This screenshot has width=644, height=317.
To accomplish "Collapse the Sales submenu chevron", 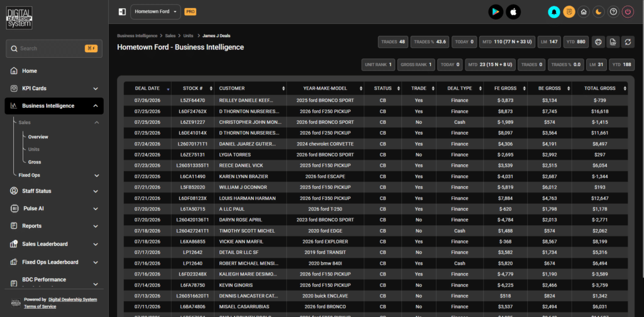I will click(97, 123).
